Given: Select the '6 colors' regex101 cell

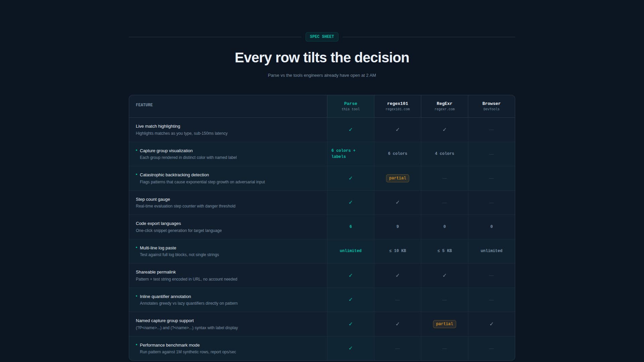Looking at the screenshot, I should click(397, 154).
